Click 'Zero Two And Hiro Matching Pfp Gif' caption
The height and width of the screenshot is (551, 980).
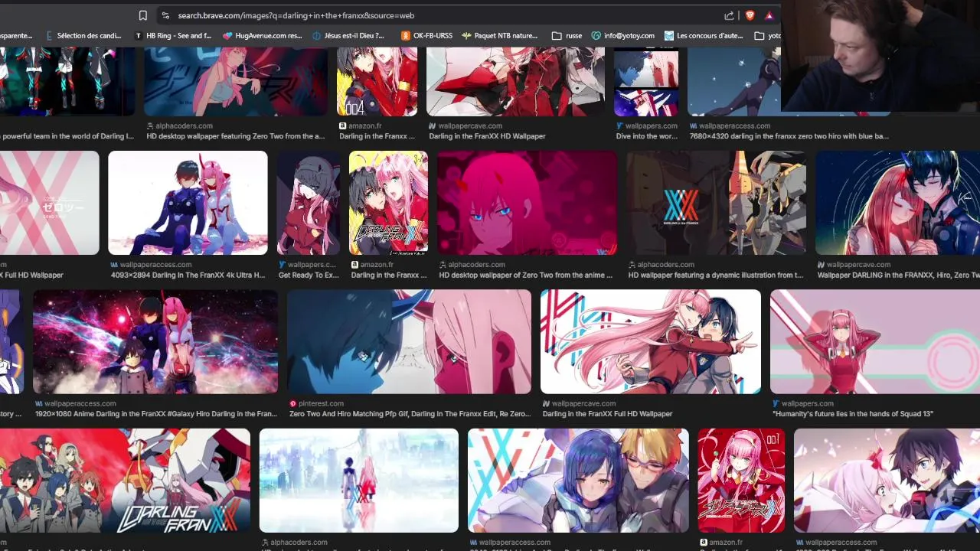tap(410, 413)
